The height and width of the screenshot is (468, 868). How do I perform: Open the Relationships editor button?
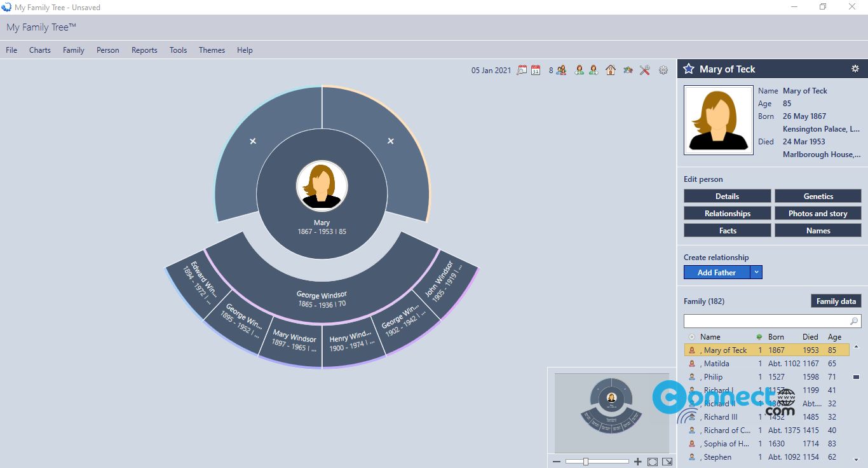click(728, 213)
